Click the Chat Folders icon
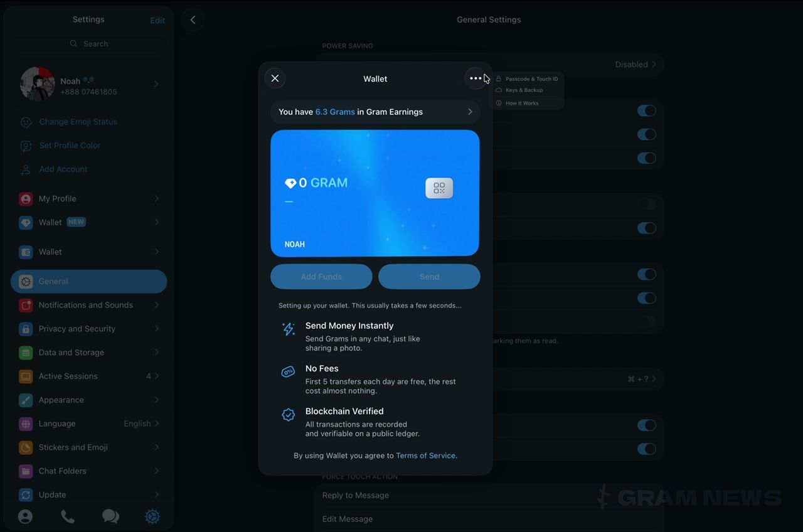The image size is (803, 532). click(x=26, y=471)
